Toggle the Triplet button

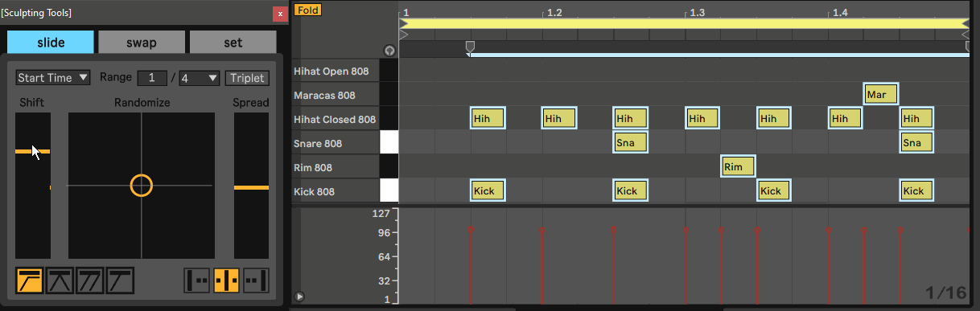tap(247, 78)
